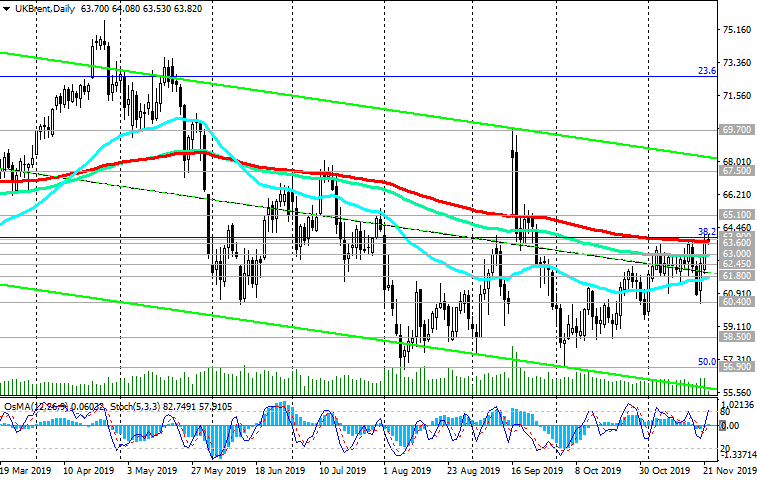The height and width of the screenshot is (480, 757).
Task: Click the 68.010 price axis label
Action: tap(737, 162)
